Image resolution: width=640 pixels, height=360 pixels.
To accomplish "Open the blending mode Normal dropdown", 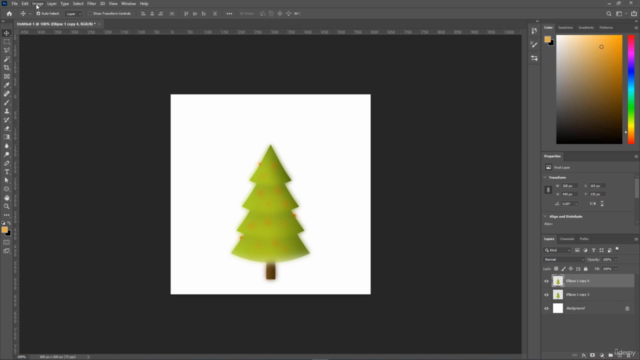I will [564, 260].
